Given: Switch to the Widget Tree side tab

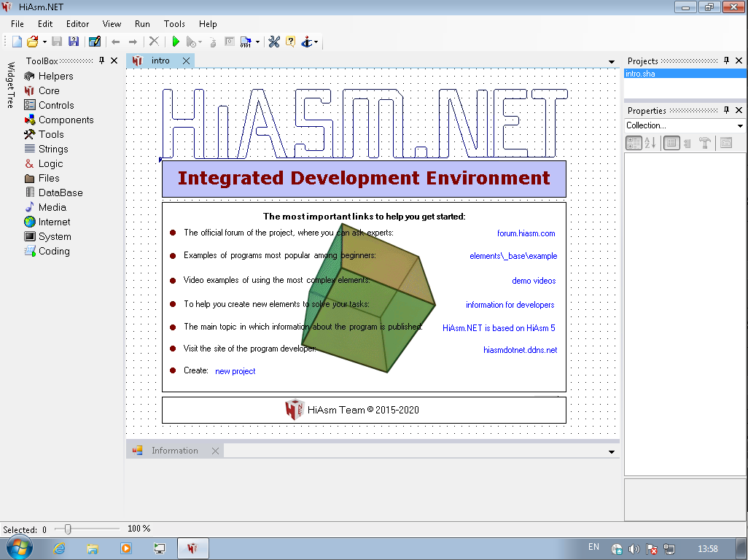Looking at the screenshot, I should [x=10, y=85].
